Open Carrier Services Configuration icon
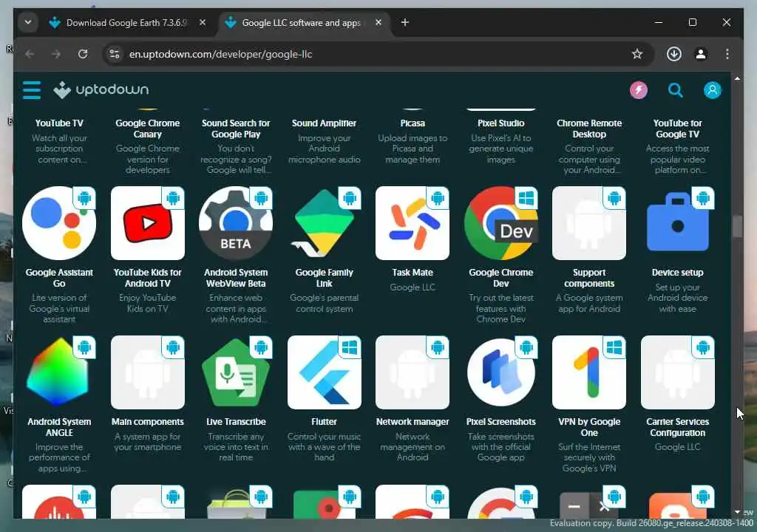 tap(677, 372)
